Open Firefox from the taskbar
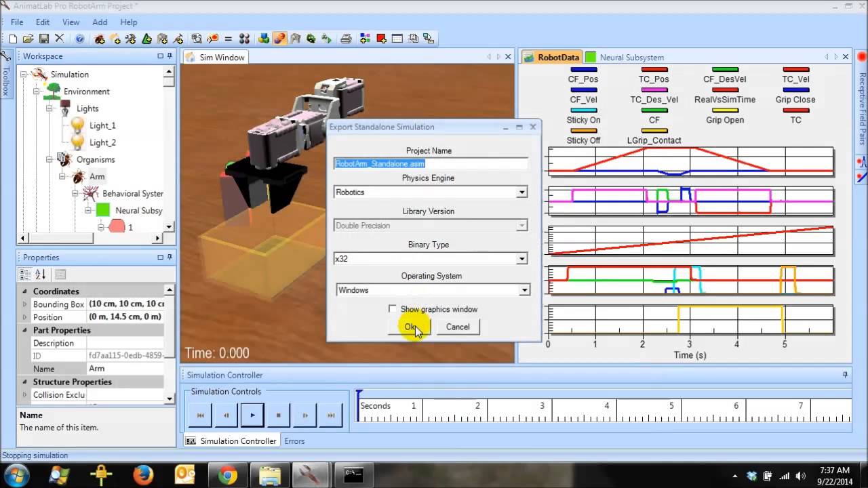This screenshot has height=488, width=868. coord(143,476)
